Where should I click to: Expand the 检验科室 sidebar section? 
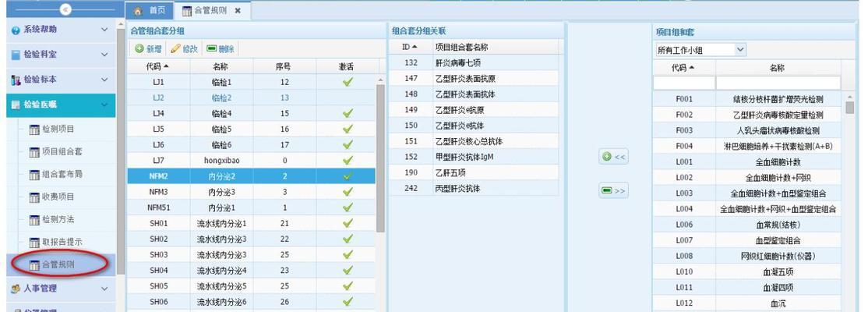pos(104,55)
